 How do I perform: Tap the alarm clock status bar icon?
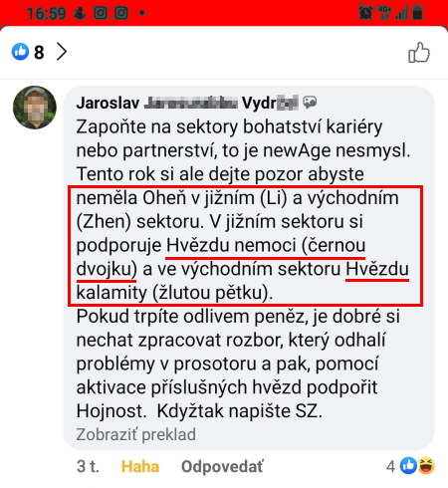(x=365, y=13)
